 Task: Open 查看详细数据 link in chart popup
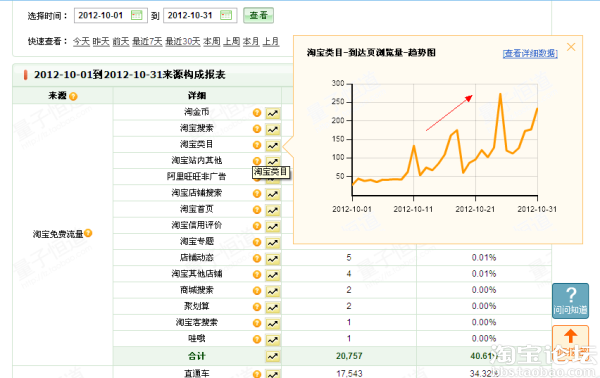(x=530, y=53)
